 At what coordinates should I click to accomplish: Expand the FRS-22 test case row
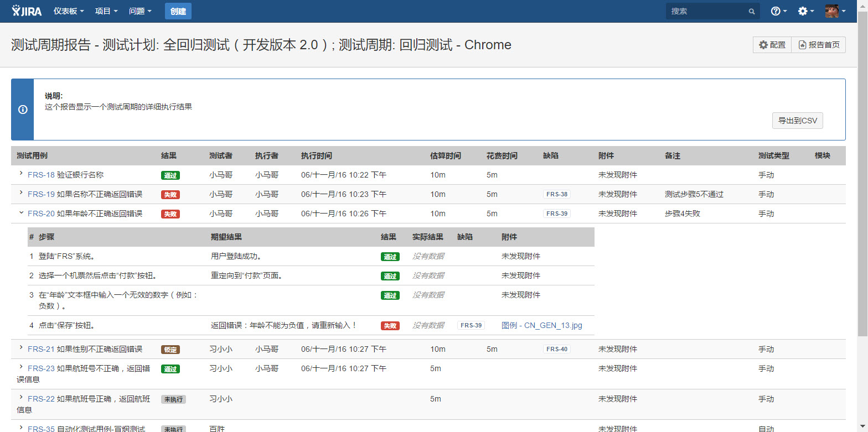(21, 398)
